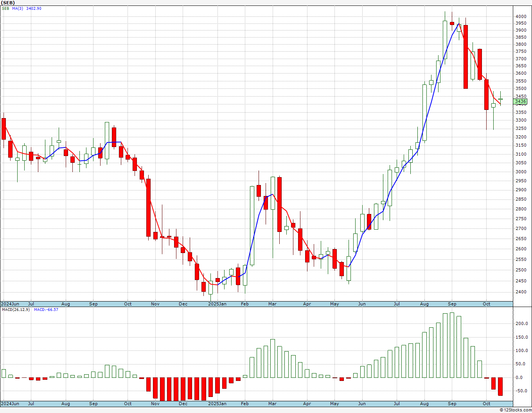Click the green 3436 current price tag

521,101
